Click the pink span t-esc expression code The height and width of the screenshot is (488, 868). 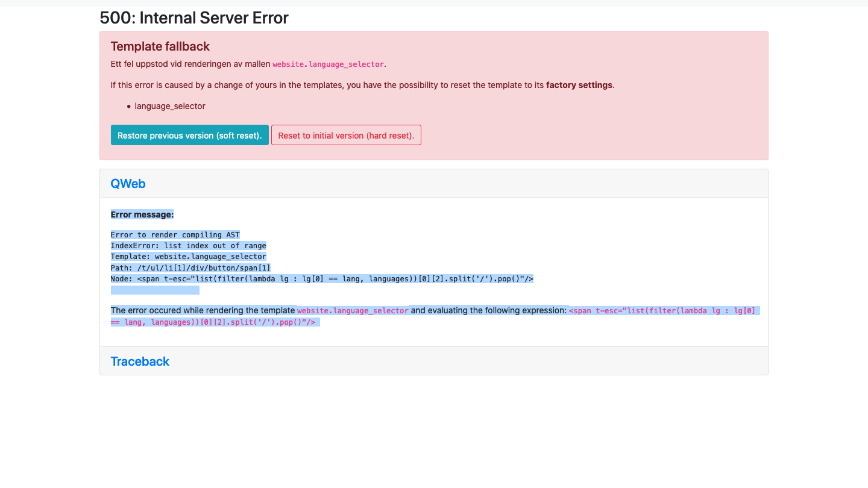tap(434, 316)
